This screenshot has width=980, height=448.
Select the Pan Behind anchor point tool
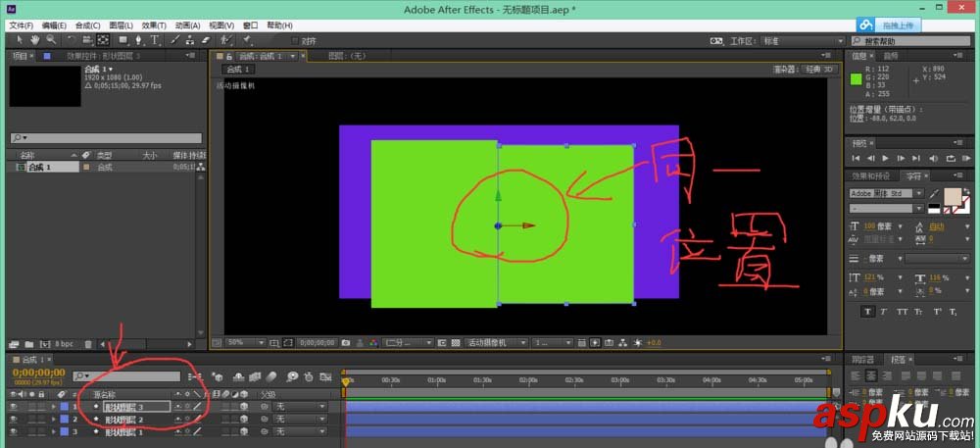(x=103, y=40)
